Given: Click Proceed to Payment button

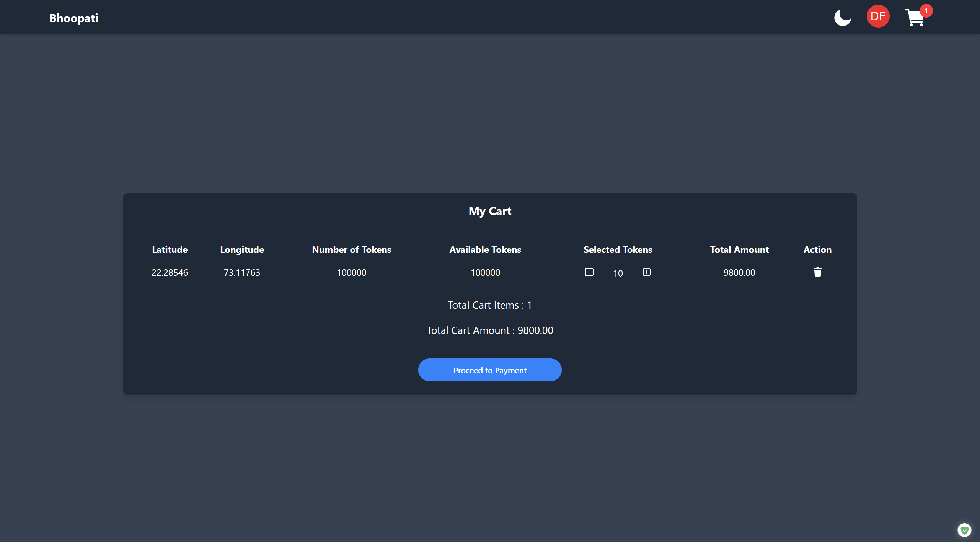Looking at the screenshot, I should click(x=490, y=370).
